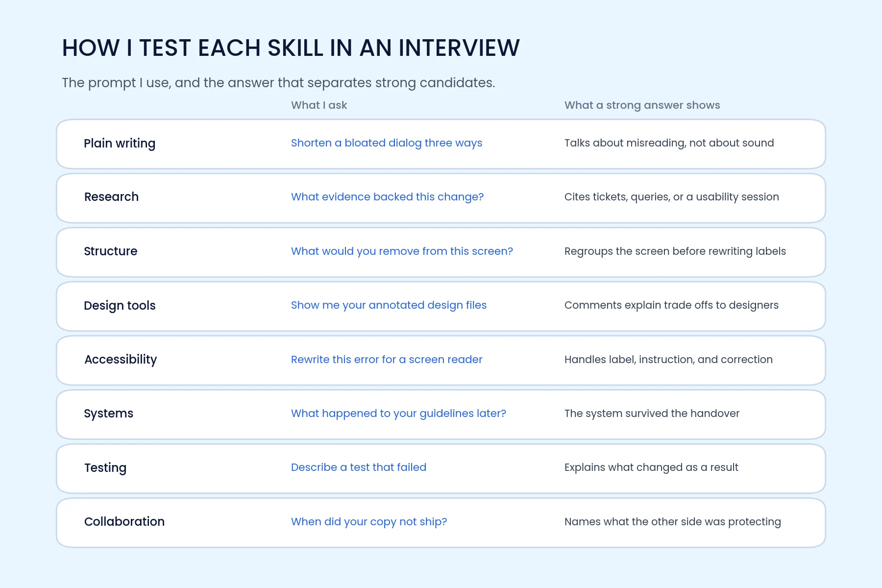Select the Accessibility row label
The width and height of the screenshot is (882, 588).
click(x=121, y=360)
